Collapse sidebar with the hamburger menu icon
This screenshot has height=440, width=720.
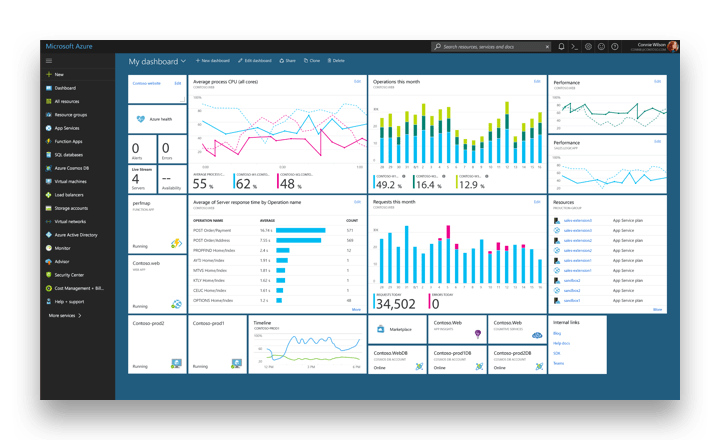[49, 61]
